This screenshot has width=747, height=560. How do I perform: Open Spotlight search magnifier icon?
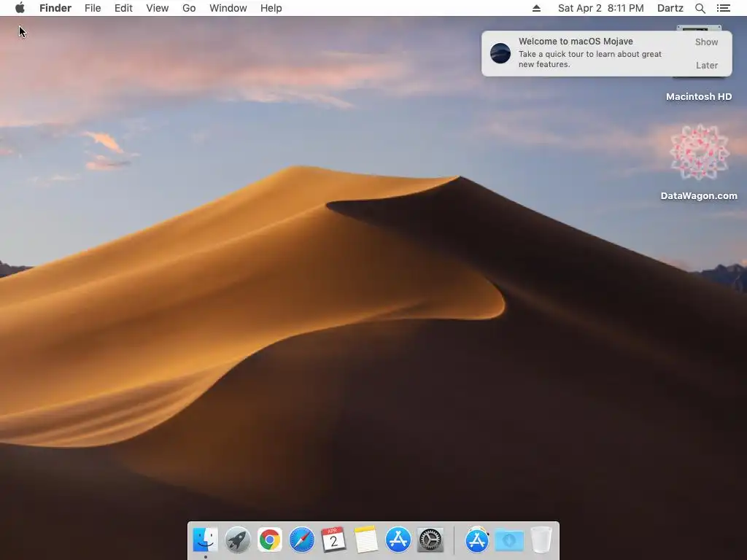click(x=700, y=8)
